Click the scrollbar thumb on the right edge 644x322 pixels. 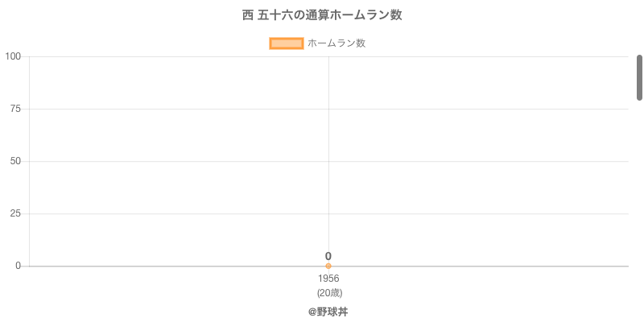(640, 77)
